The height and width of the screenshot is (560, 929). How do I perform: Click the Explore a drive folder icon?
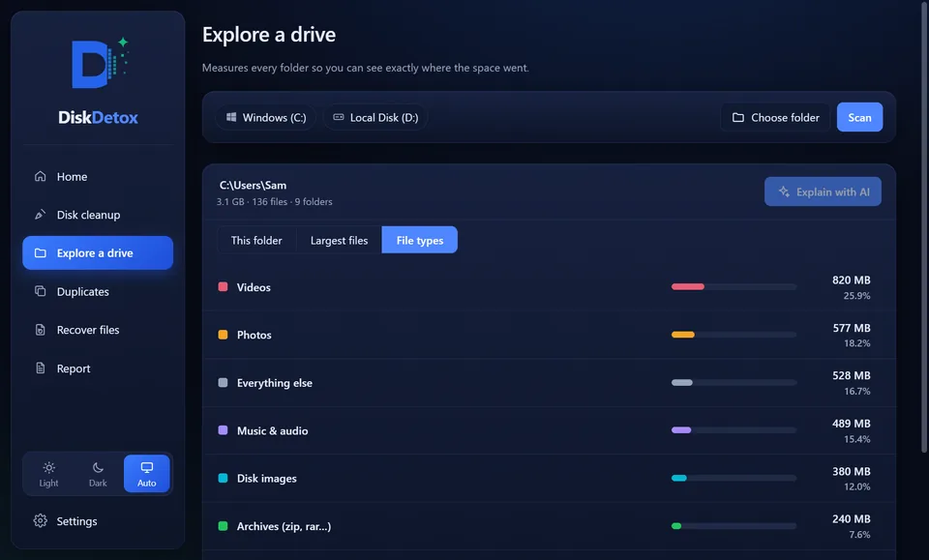coord(41,252)
